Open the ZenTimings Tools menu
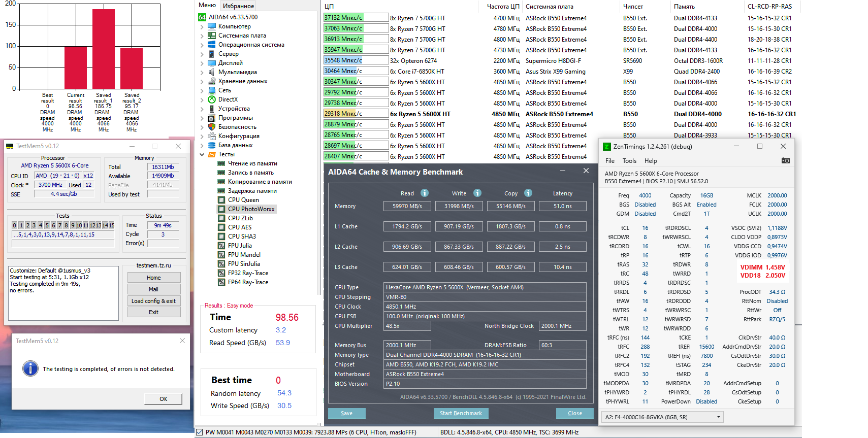The image size is (868, 438). click(629, 161)
